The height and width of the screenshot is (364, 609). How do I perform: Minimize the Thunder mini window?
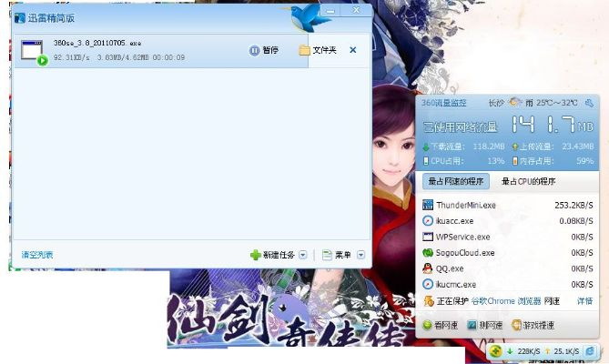[330, 11]
